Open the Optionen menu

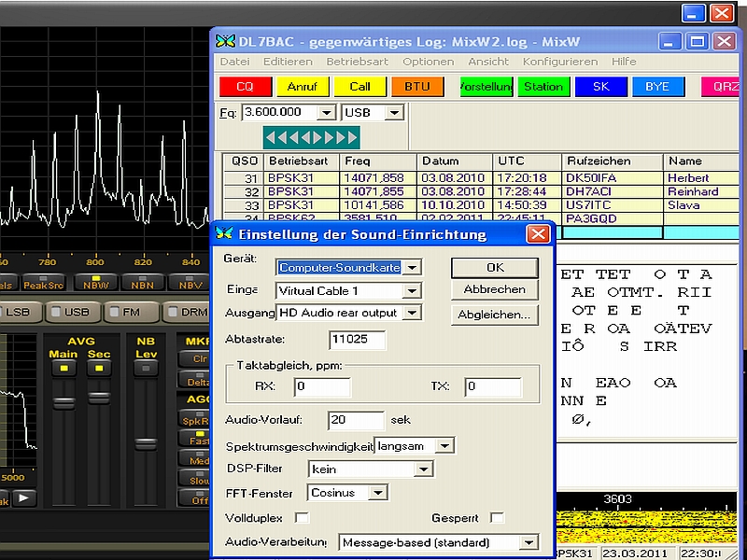click(429, 62)
